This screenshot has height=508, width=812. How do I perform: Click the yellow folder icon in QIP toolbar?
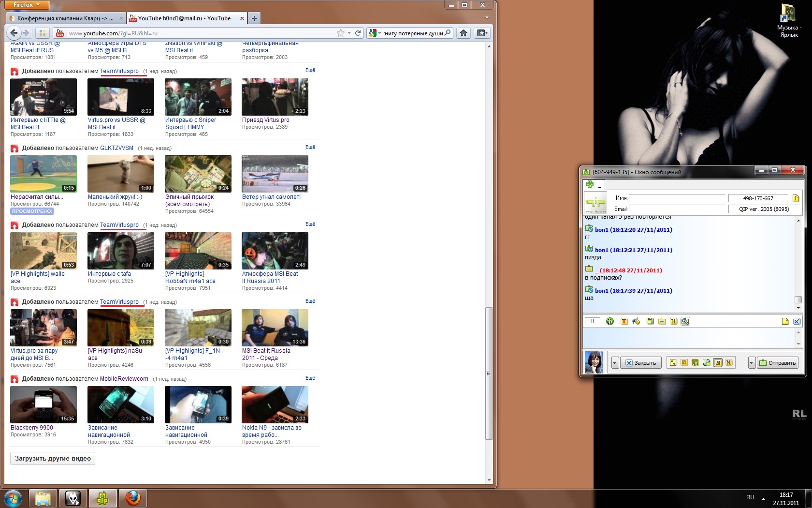[x=662, y=321]
